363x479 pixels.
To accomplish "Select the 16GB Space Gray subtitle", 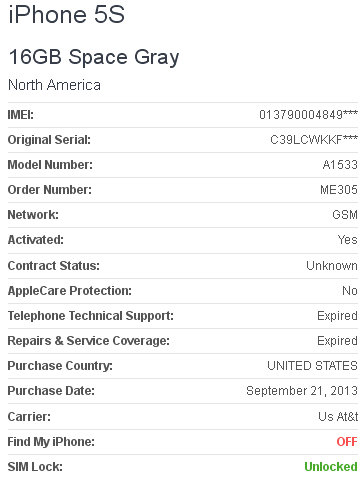I will pos(94,57).
